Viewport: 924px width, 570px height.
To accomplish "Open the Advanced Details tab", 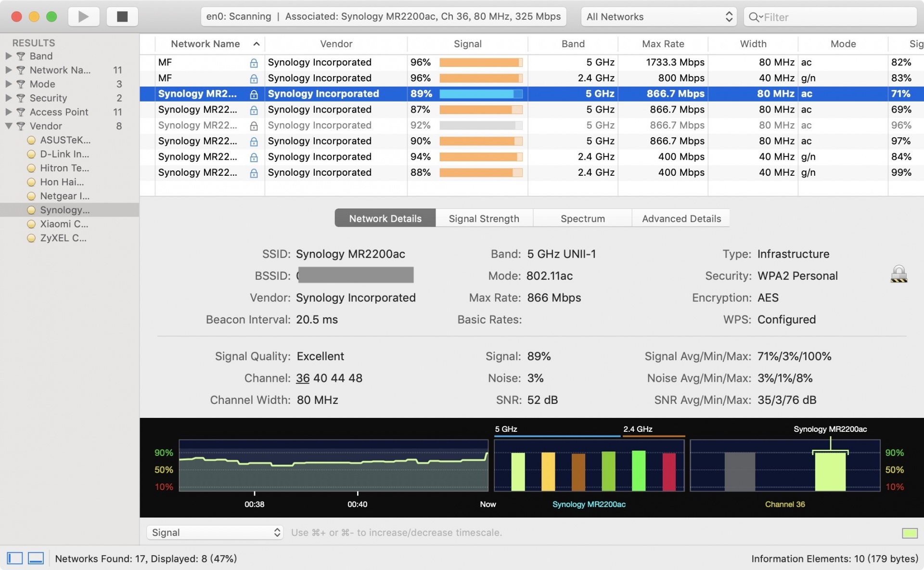I will tap(681, 219).
